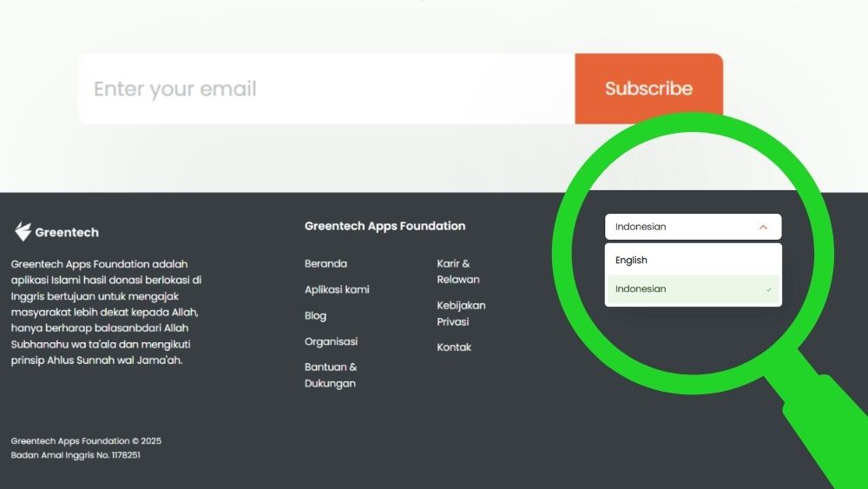Open the Beranda footer link

pos(325,264)
